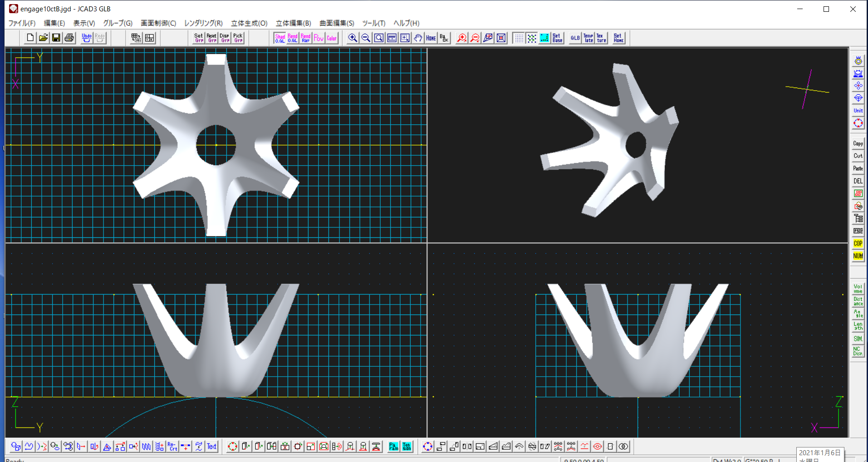This screenshot has width=868, height=462.
Task: Click the red zoom out icon
Action: click(475, 38)
